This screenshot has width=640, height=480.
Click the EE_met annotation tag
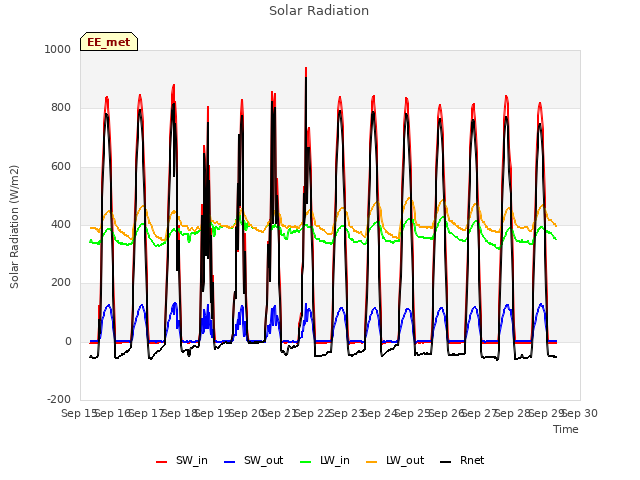(109, 42)
